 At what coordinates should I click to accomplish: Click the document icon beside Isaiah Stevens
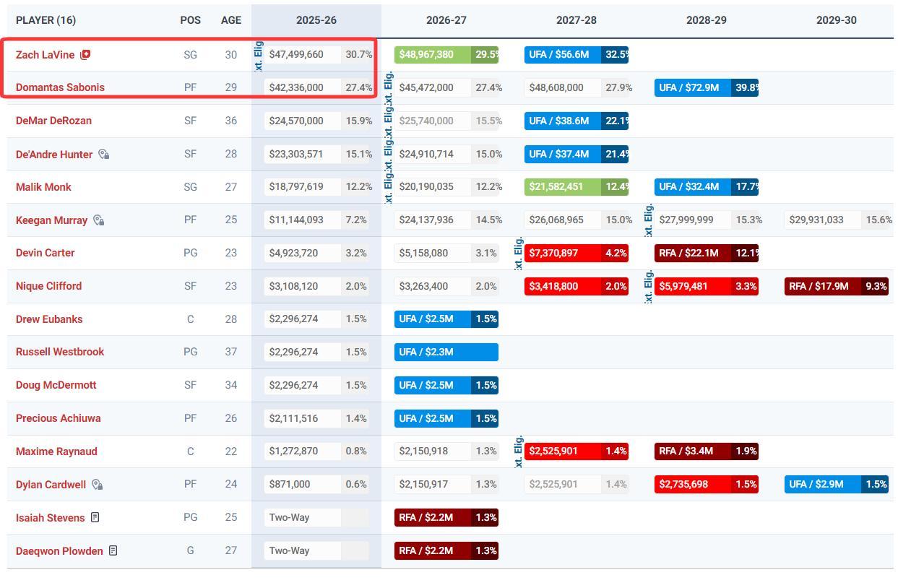point(95,518)
